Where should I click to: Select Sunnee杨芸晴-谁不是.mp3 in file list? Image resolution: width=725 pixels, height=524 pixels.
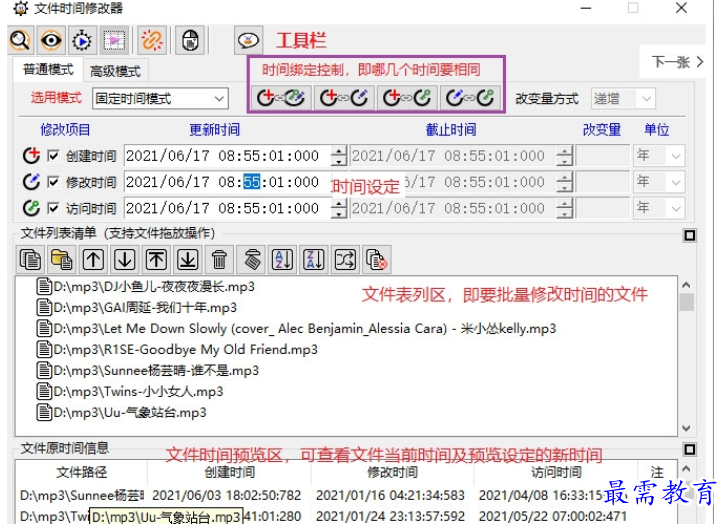tap(148, 371)
